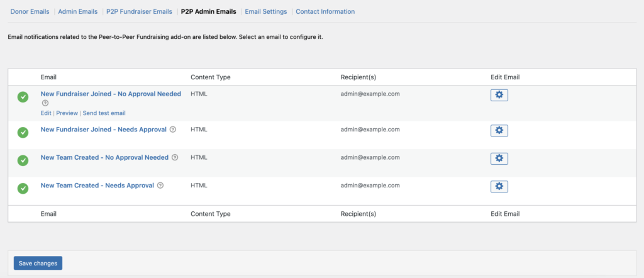This screenshot has height=278, width=644.
Task: Open settings gear for New Team Created - Needs Approval
Action: point(499,186)
